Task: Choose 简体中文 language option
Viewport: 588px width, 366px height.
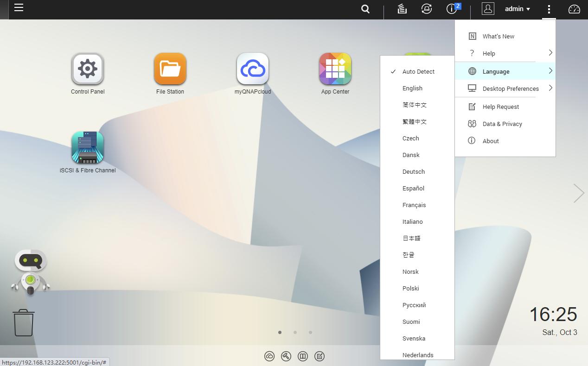Action: (x=417, y=105)
